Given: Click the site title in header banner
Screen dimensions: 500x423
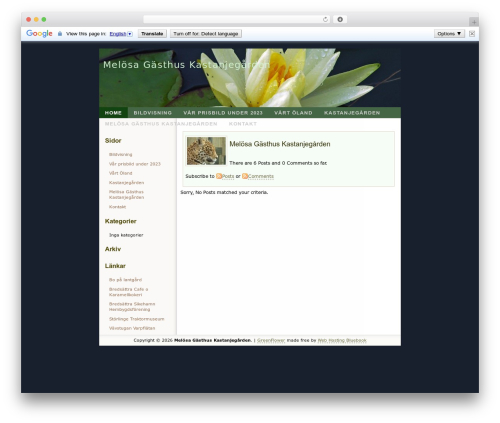Looking at the screenshot, I should click(x=186, y=65).
